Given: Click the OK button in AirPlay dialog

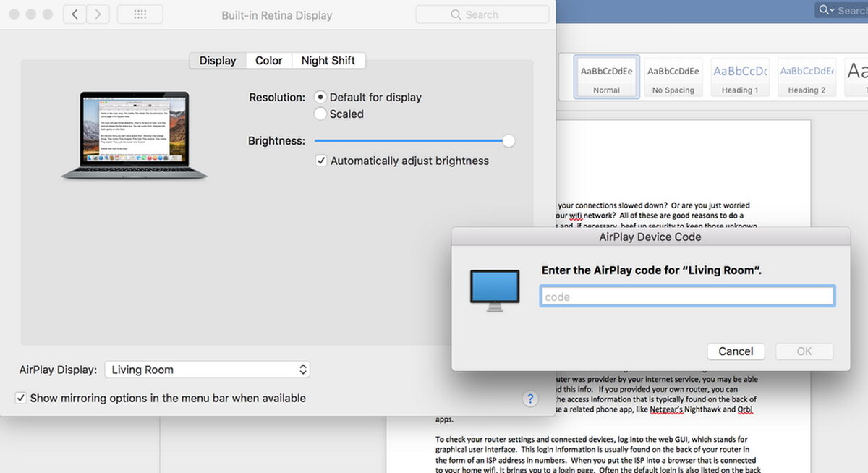Looking at the screenshot, I should coord(804,351).
